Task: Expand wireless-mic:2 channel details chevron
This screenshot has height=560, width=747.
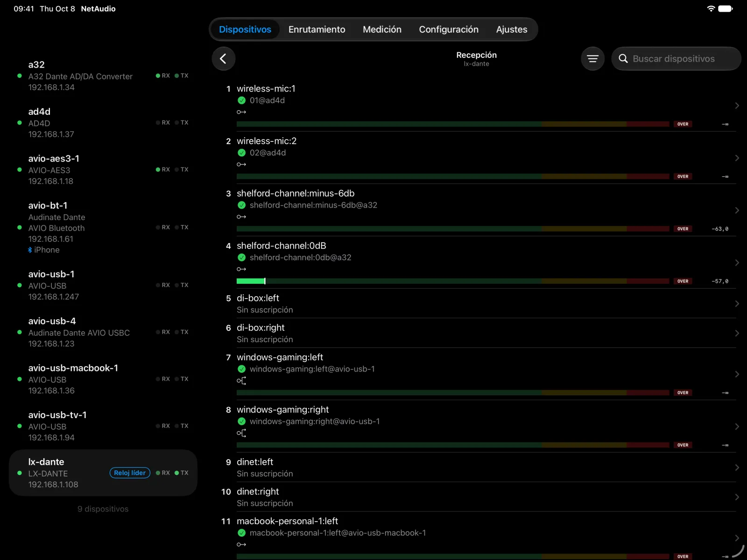Action: click(x=737, y=158)
